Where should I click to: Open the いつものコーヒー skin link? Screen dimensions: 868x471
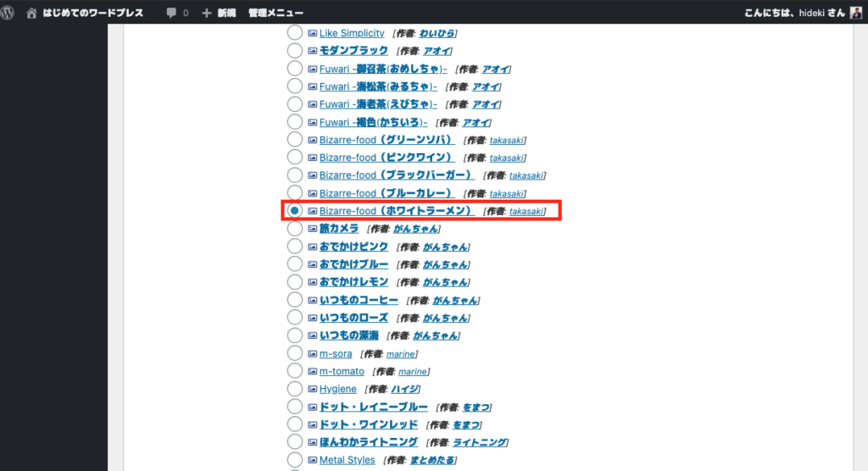point(359,300)
